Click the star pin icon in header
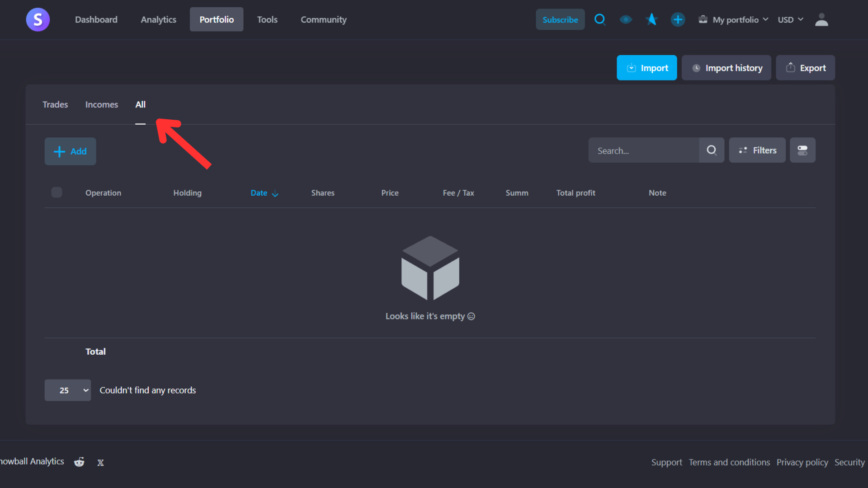This screenshot has height=488, width=868. click(x=651, y=19)
